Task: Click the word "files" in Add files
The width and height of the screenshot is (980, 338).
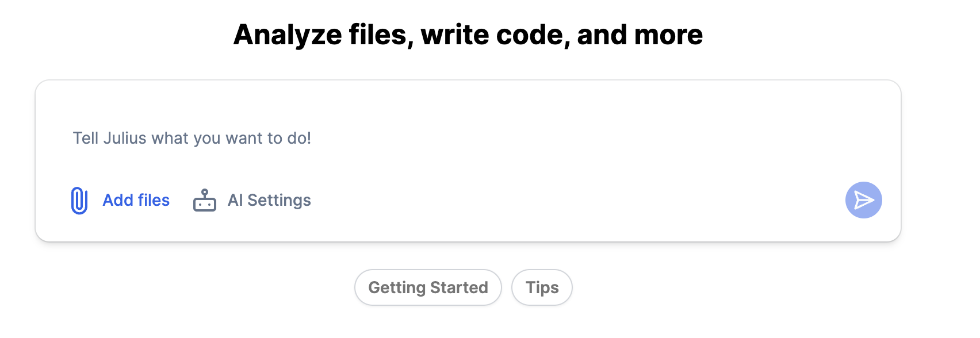Action: coord(154,200)
